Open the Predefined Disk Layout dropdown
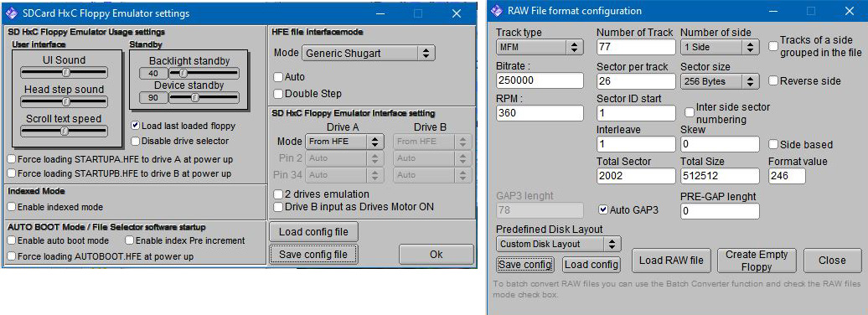 (559, 244)
